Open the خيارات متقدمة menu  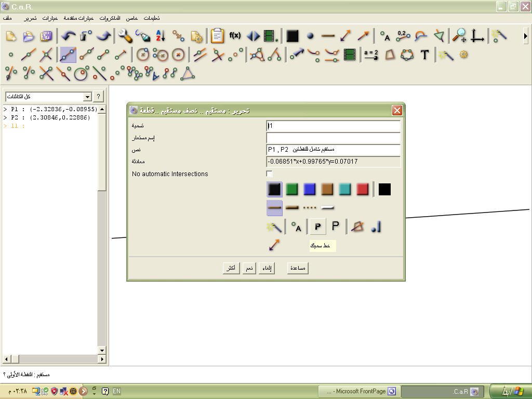pyautogui.click(x=78, y=18)
